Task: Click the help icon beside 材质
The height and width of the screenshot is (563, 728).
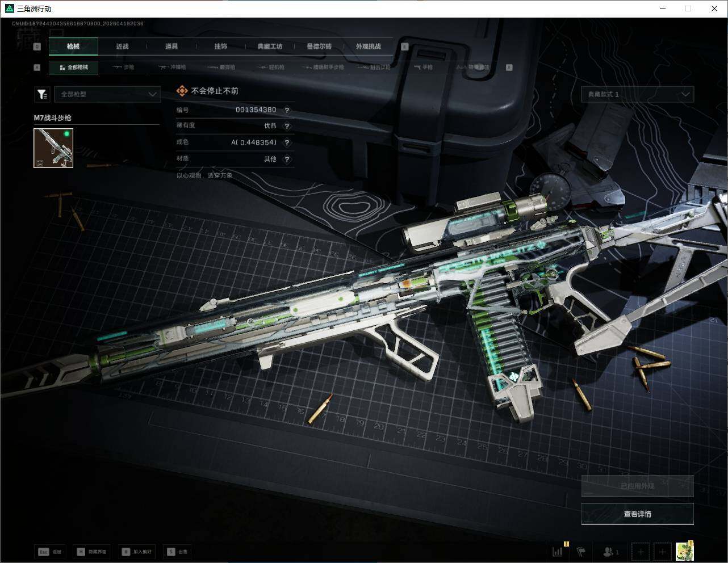Action: coord(287,159)
